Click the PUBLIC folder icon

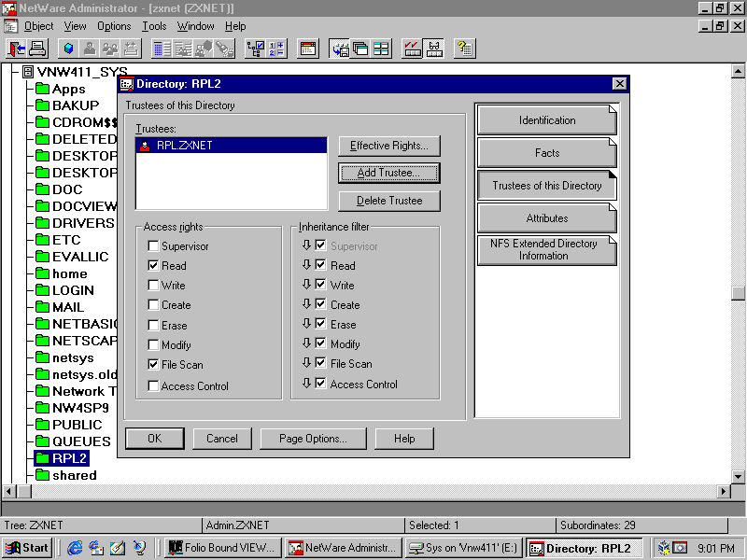(42, 425)
